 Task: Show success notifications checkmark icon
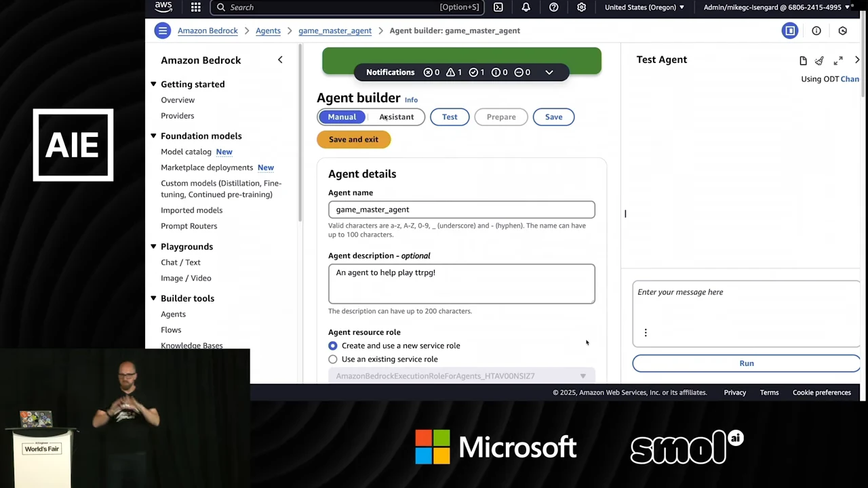tap(477, 72)
